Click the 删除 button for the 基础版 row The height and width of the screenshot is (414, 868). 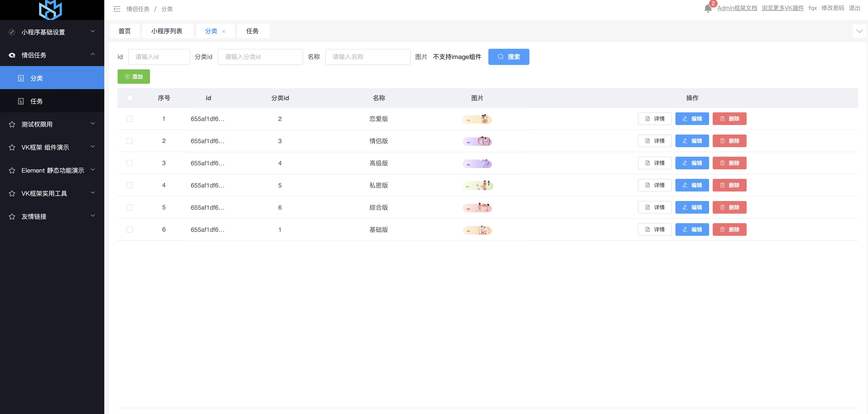click(x=729, y=230)
